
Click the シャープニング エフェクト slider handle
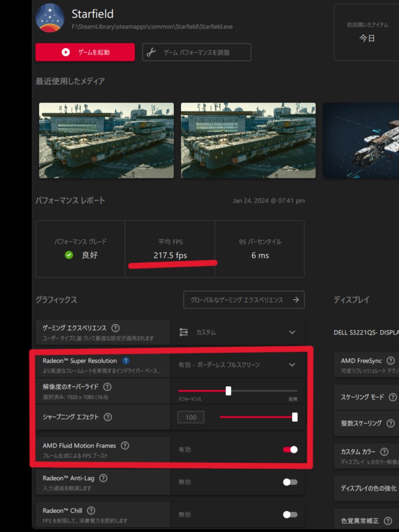coord(295,417)
